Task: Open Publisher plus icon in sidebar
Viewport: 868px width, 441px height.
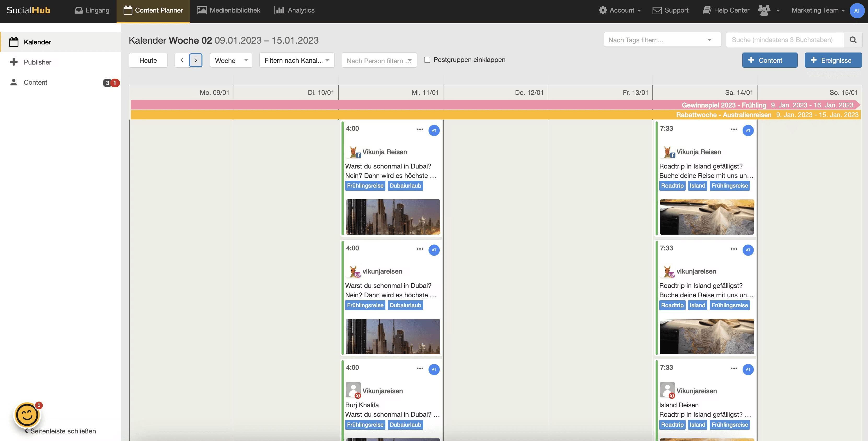Action: click(14, 62)
